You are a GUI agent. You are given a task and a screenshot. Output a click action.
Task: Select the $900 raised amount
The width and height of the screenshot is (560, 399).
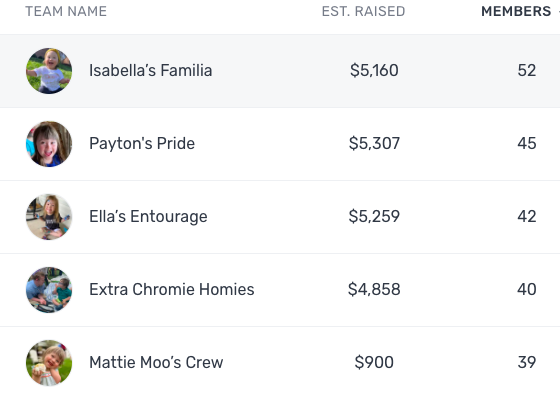pyautogui.click(x=374, y=362)
